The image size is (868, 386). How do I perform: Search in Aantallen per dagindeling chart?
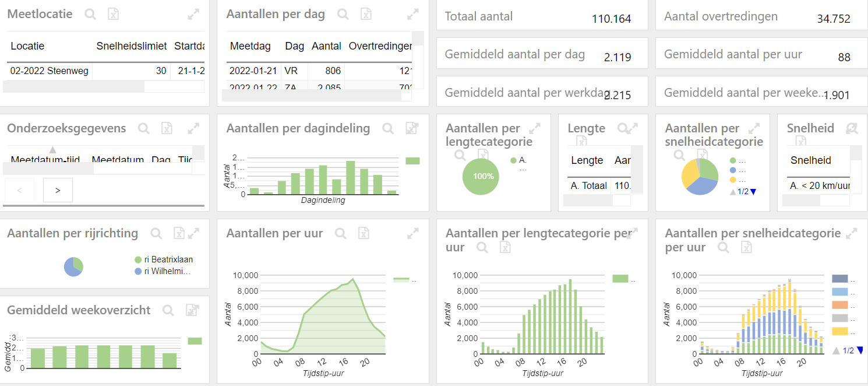(x=388, y=128)
